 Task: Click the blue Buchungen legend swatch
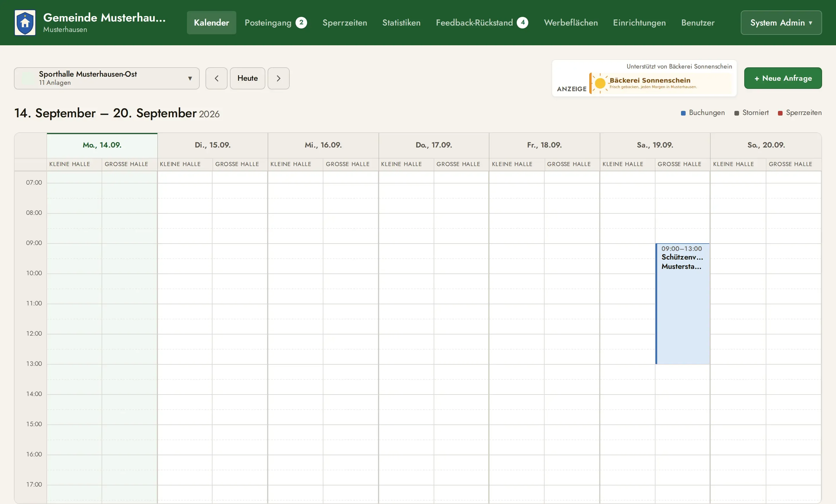[x=683, y=113]
